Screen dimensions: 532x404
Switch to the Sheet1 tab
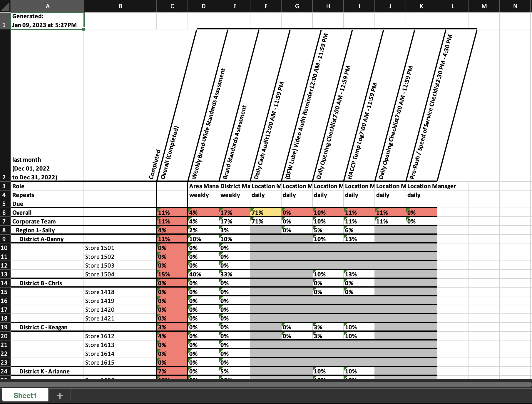[25, 395]
